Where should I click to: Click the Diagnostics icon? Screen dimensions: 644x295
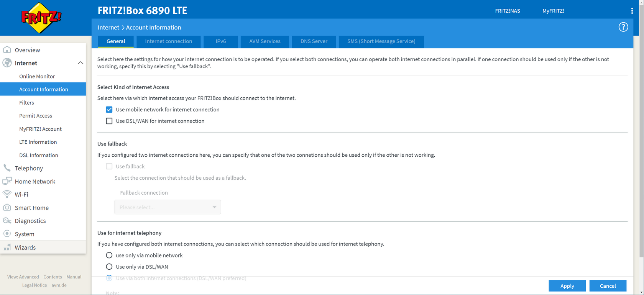[x=7, y=221]
